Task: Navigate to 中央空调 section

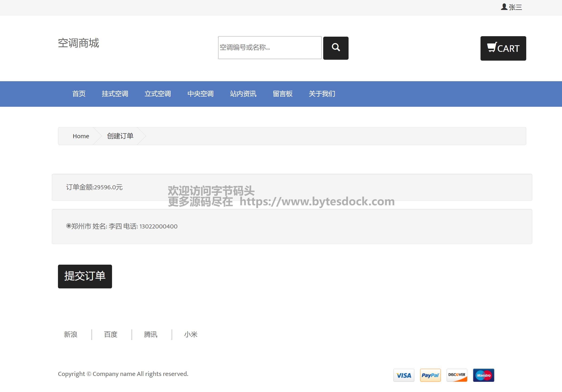Action: pos(200,94)
